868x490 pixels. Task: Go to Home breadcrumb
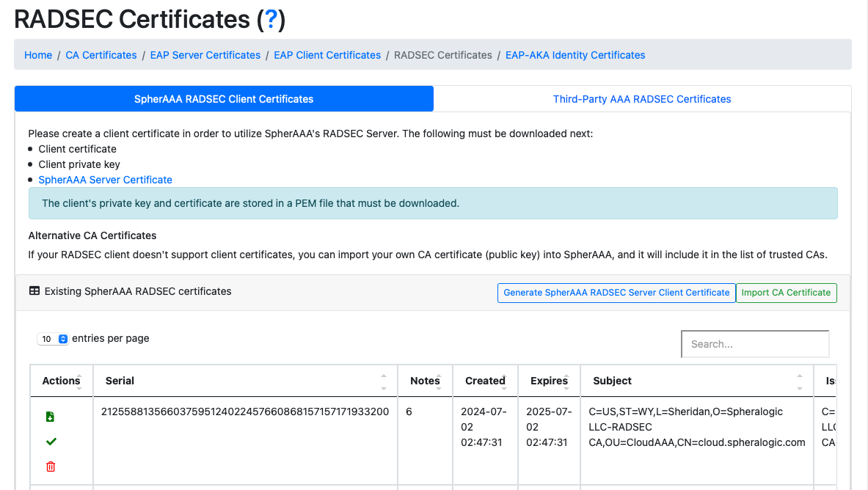pos(38,55)
